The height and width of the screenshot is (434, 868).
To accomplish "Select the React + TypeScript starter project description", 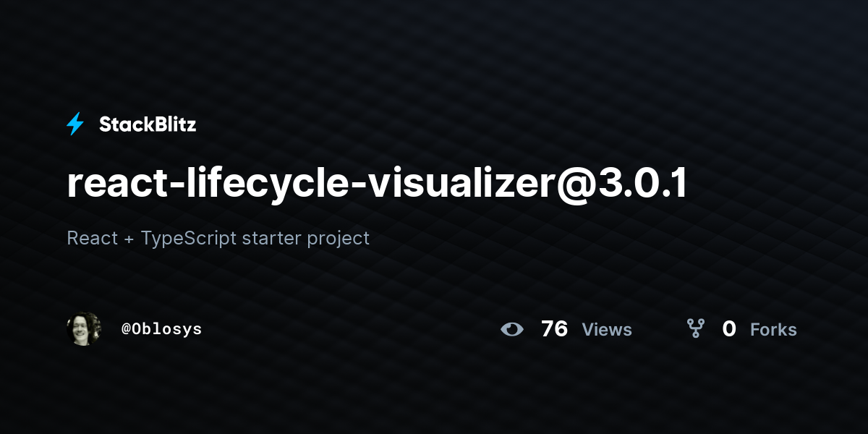I will (x=218, y=238).
